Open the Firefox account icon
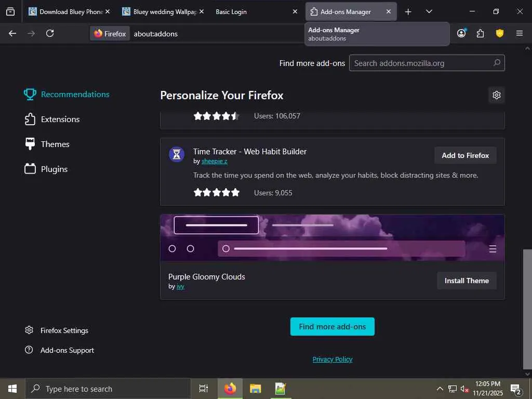The height and width of the screenshot is (399, 532). pos(461,33)
